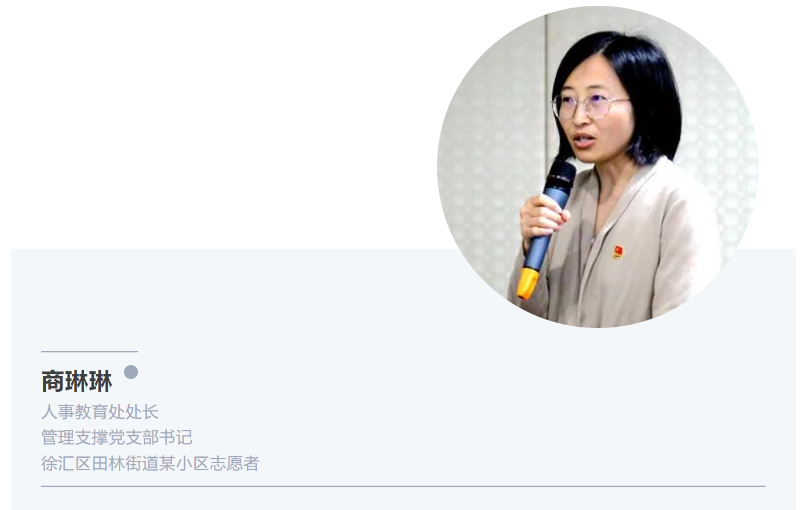Click the microphone head in the portrait
This screenshot has height=510, width=812.
point(560,176)
